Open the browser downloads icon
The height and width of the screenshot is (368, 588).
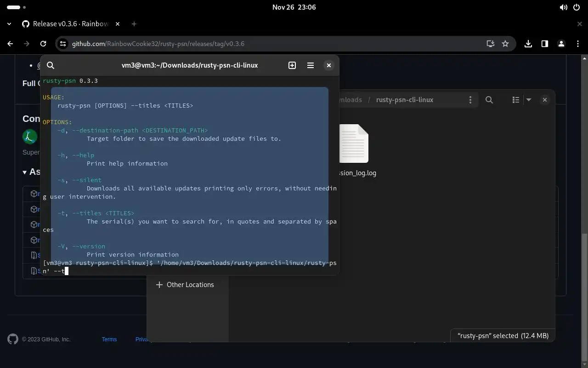click(x=528, y=44)
